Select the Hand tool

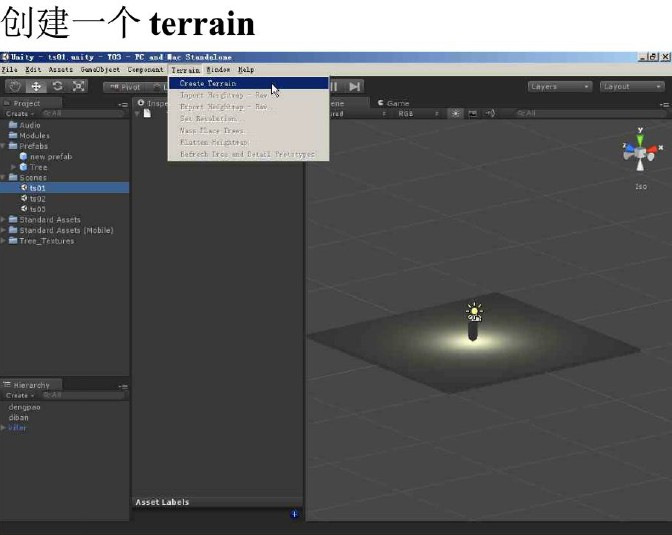point(15,87)
